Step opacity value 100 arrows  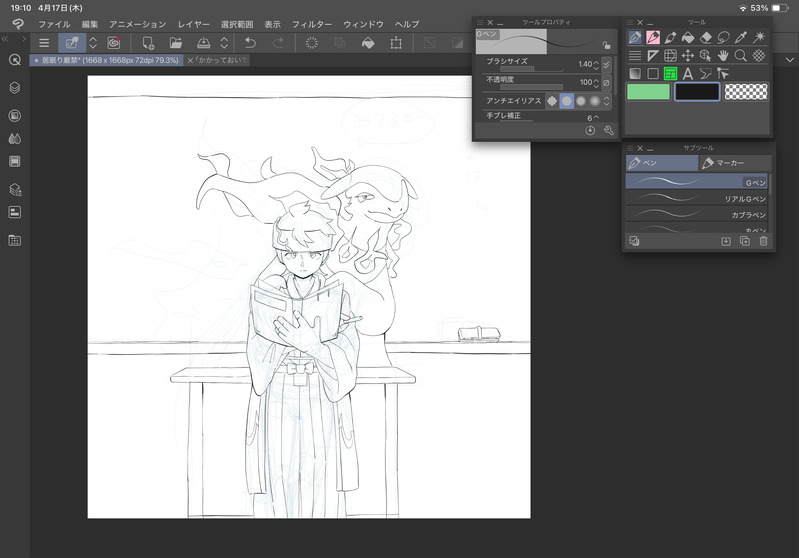tap(596, 83)
